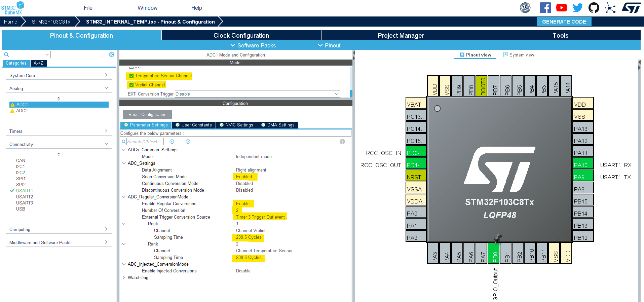Click the ST logo icon
644x302 pixels.
[x=631, y=8]
